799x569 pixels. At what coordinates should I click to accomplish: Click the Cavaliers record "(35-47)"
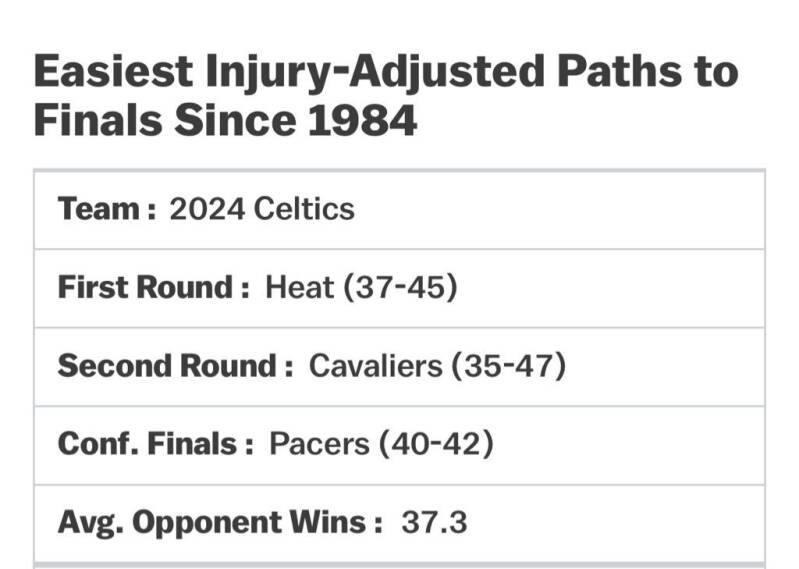click(x=509, y=366)
